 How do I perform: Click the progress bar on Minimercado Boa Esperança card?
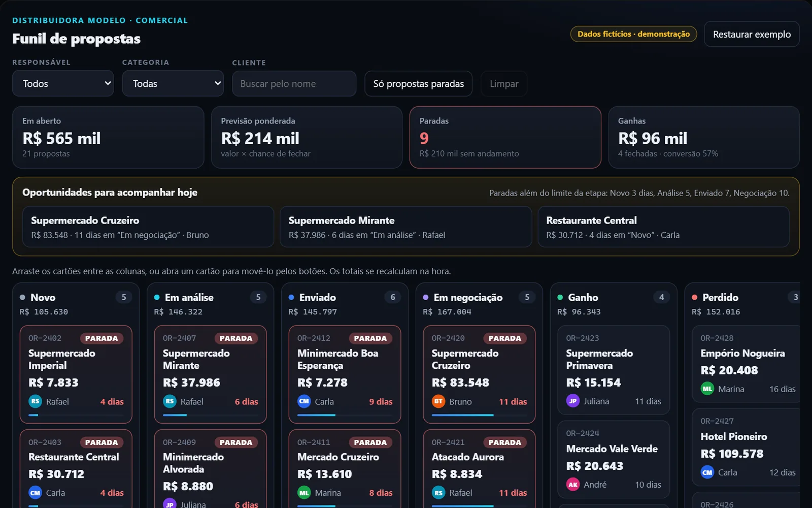[x=345, y=415]
